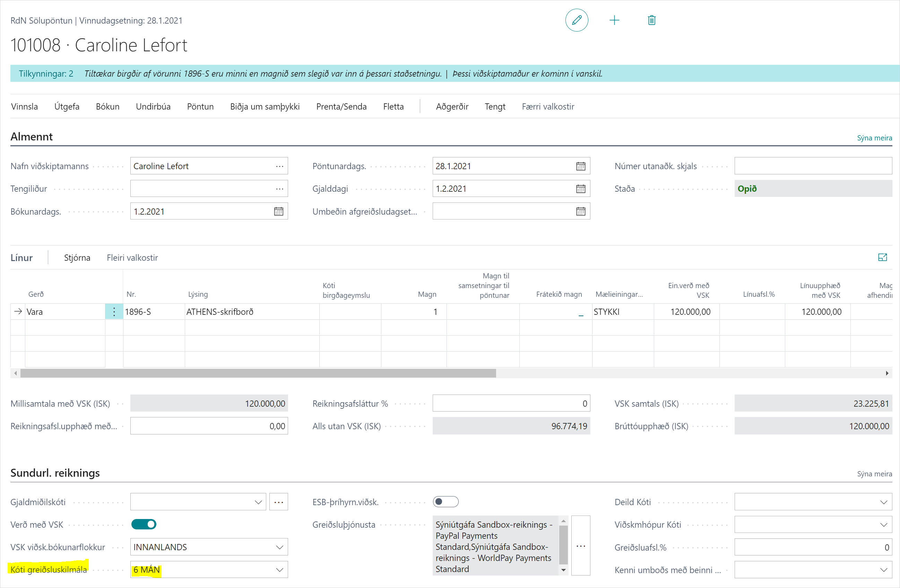The width and height of the screenshot is (900, 588).
Task: Click the lines table horizontal scrollbar thumb
Action: (x=258, y=373)
